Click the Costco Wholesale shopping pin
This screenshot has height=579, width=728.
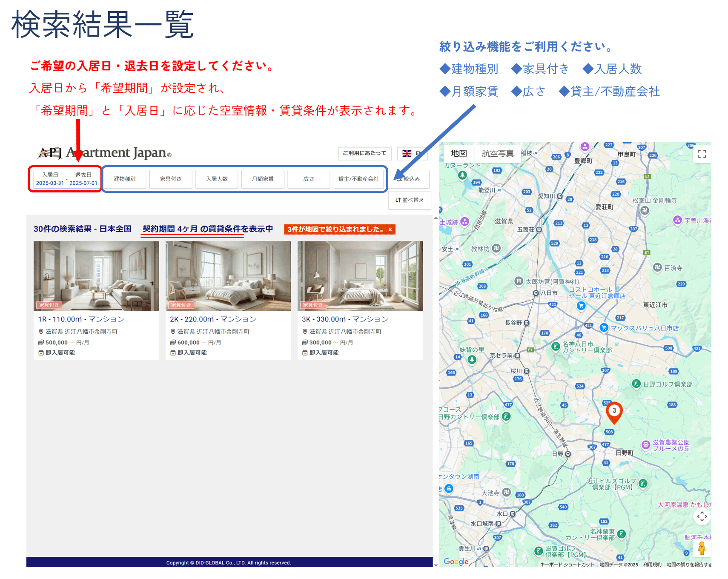[581, 305]
